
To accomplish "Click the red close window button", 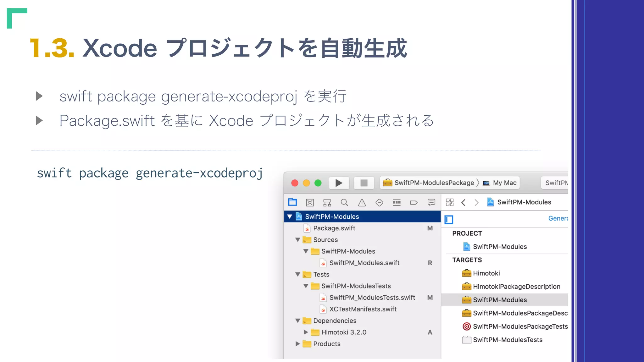I will 295,183.
